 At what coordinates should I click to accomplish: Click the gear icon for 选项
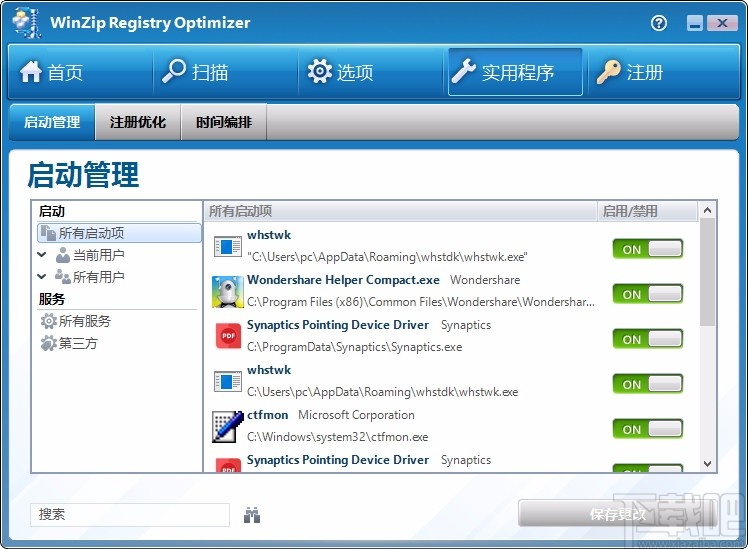[x=319, y=72]
